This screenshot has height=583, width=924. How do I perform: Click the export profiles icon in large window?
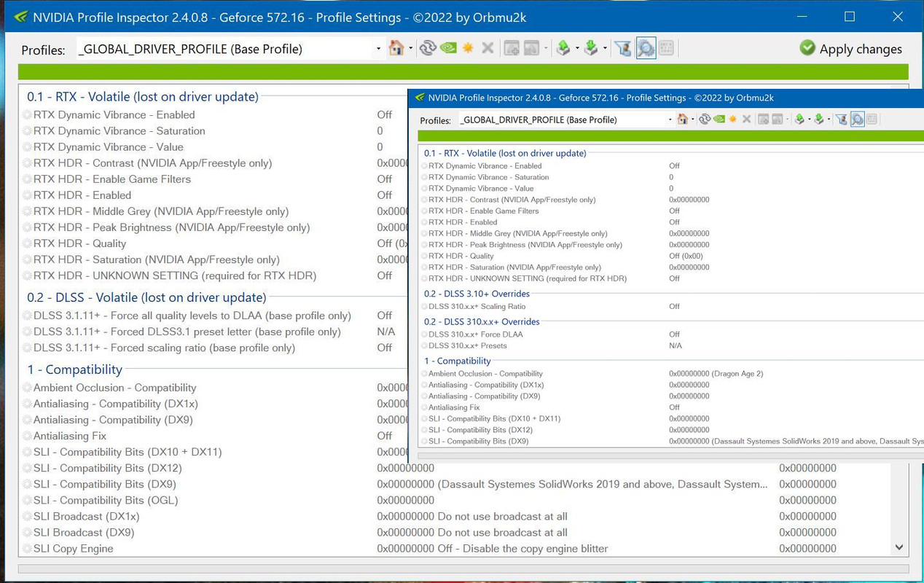click(x=563, y=48)
